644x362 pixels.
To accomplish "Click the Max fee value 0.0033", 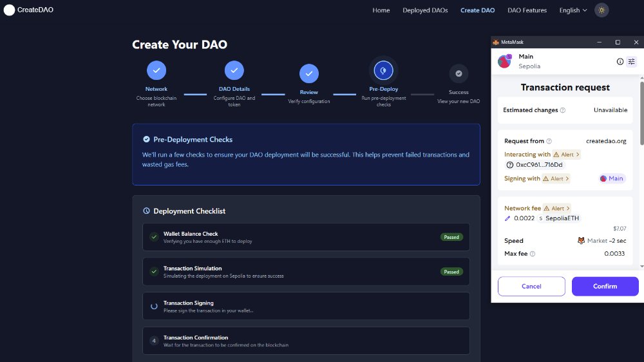I will [x=614, y=254].
